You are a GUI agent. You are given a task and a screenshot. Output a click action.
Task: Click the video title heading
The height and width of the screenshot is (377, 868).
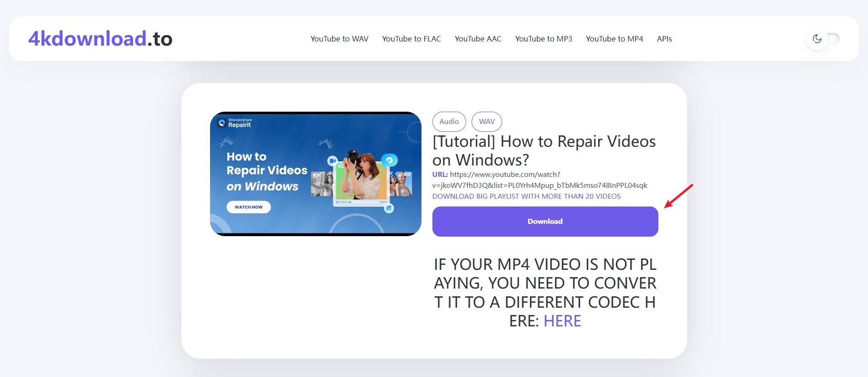[x=544, y=150]
